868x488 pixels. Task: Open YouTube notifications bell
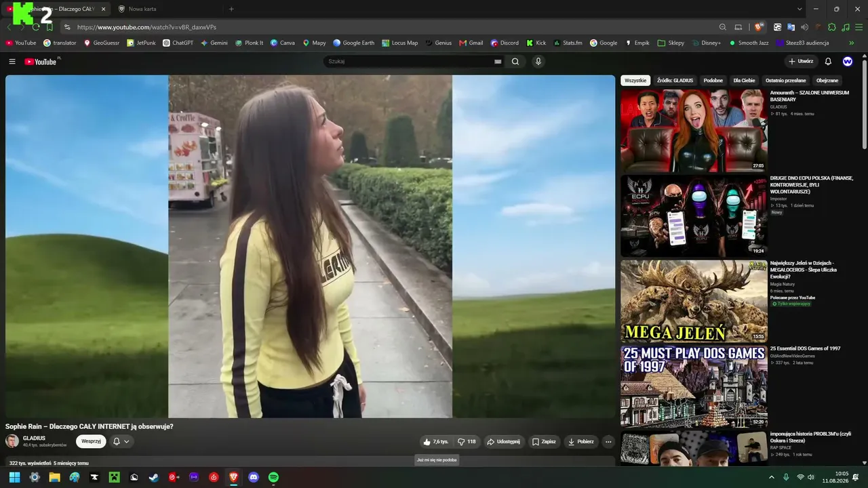coord(828,62)
